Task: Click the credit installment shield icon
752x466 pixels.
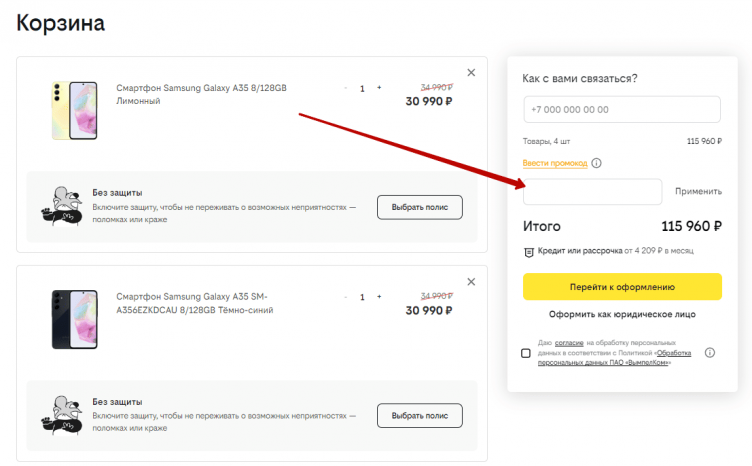Action: 528,251
